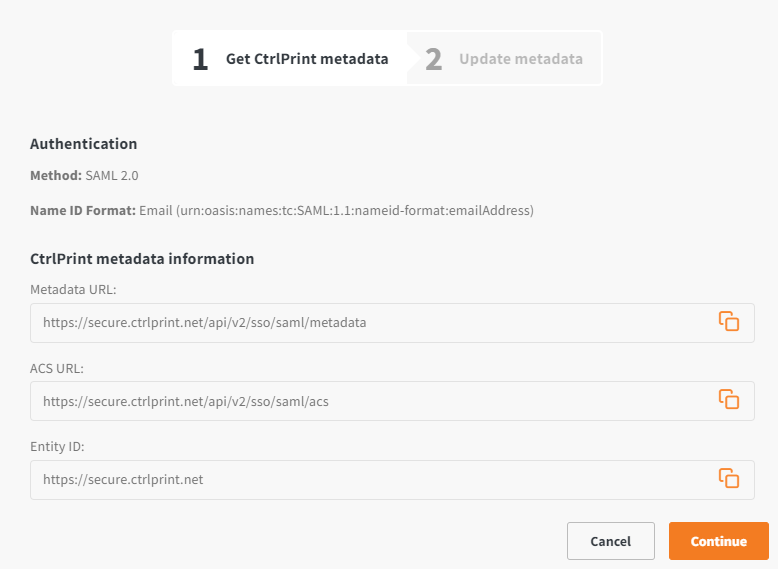The width and height of the screenshot is (778, 569).
Task: Click the Method: SAML 2.0 line
Action: click(84, 176)
